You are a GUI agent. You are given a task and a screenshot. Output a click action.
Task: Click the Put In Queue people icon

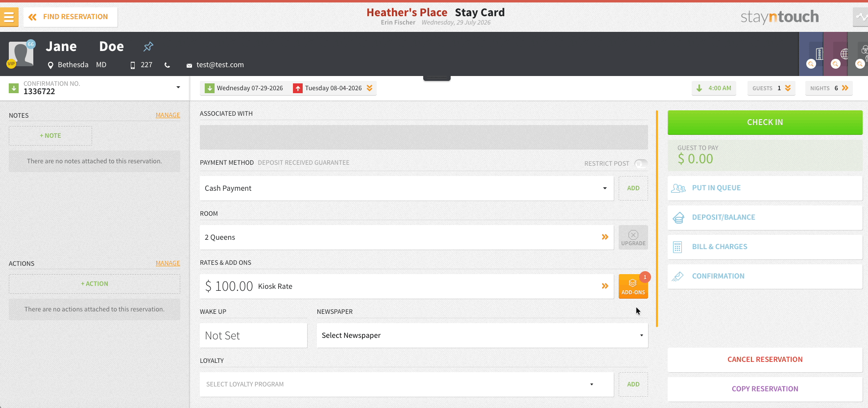pyautogui.click(x=678, y=188)
